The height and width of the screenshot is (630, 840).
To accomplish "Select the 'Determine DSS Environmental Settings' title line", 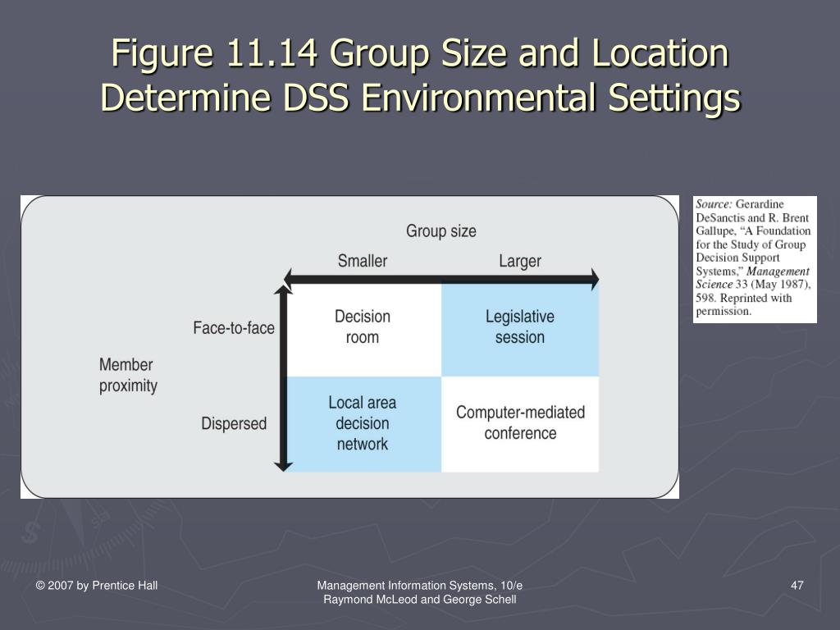I will click(421, 98).
